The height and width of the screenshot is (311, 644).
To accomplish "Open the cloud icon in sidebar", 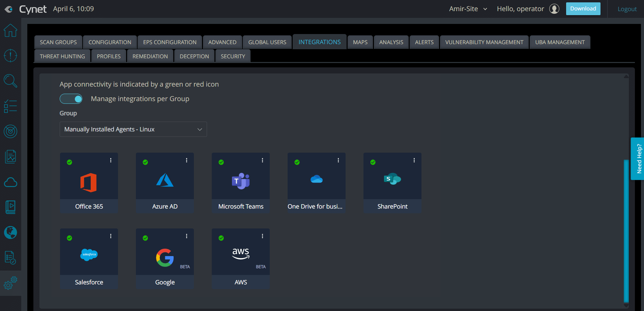I will click(x=10, y=182).
